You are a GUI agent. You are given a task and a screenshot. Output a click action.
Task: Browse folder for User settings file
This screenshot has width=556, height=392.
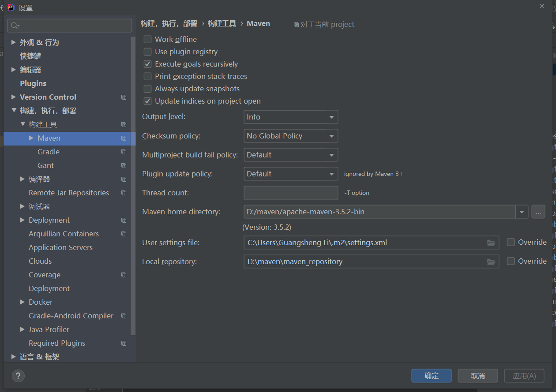[x=491, y=243]
